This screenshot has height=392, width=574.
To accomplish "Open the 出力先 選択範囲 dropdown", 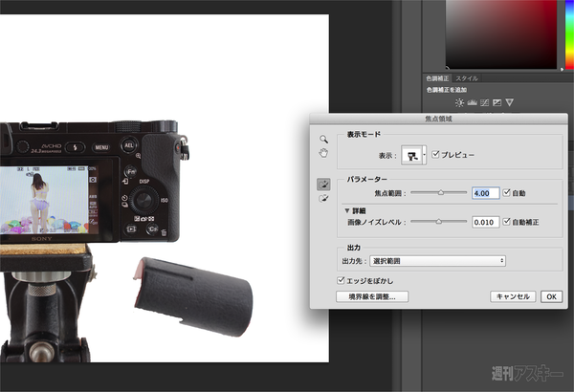I will (438, 261).
